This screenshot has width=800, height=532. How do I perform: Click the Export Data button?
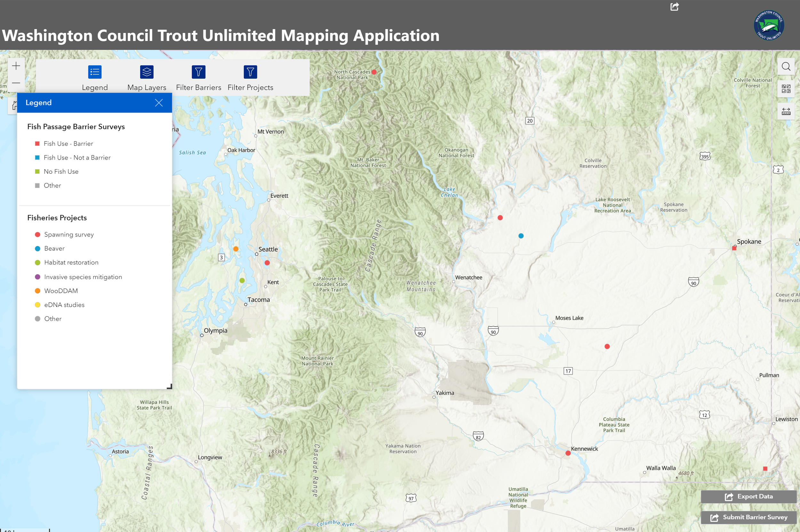[x=749, y=496]
